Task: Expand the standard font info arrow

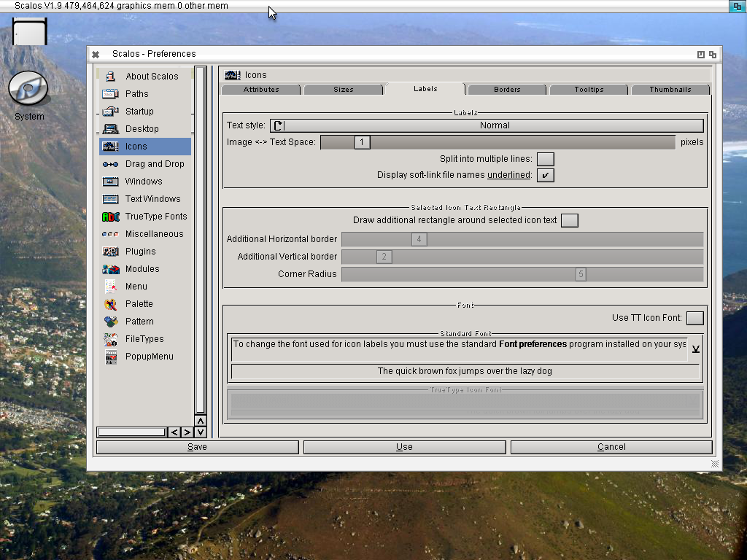Action: tap(695, 349)
